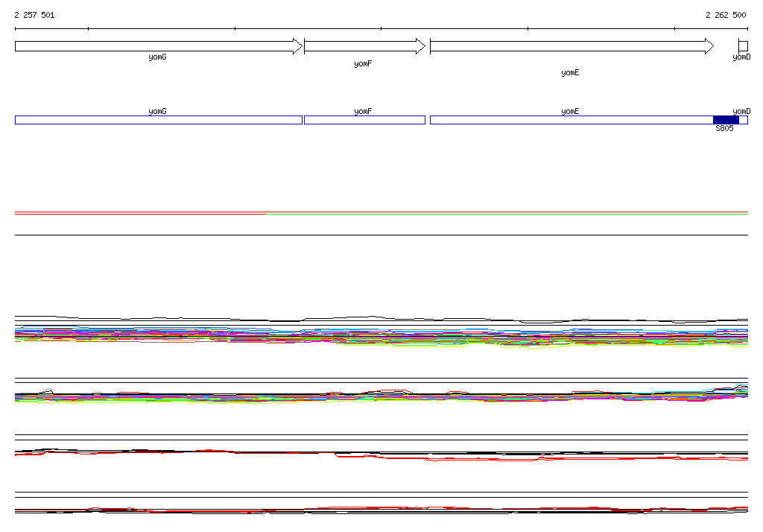Click the yomF gene arrow
This screenshot has width=763, height=532.
(364, 46)
